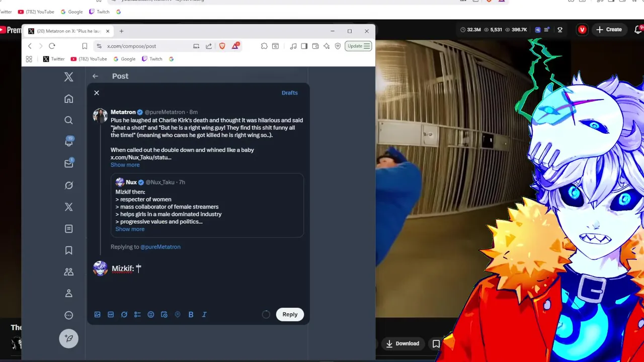The image size is (644, 362).
Task: Open Bookmarks in X sidebar
Action: click(68, 250)
